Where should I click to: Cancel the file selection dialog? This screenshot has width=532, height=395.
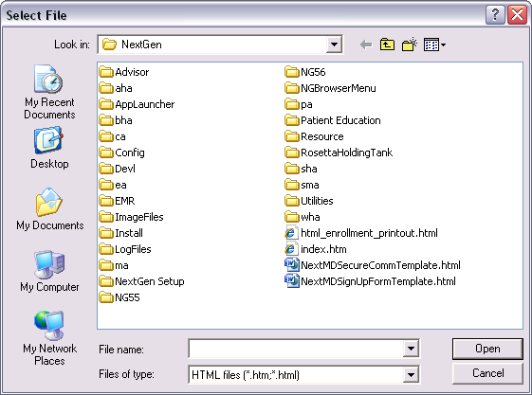pyautogui.click(x=487, y=373)
